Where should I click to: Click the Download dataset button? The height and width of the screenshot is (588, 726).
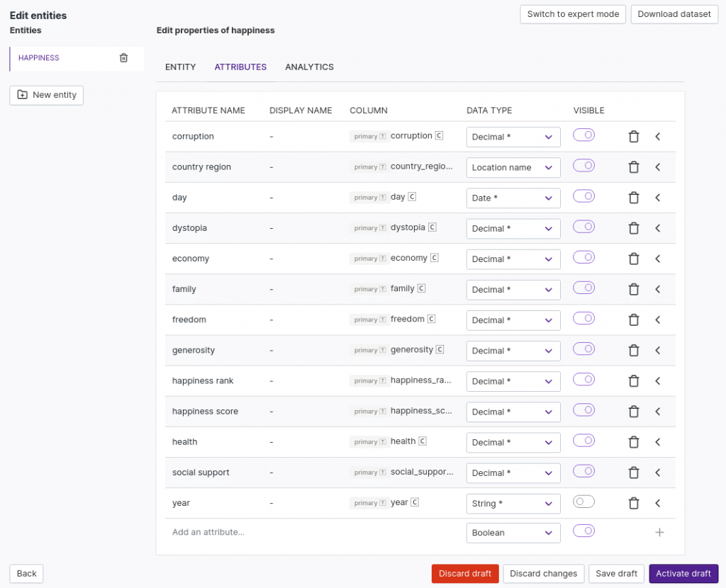[674, 14]
